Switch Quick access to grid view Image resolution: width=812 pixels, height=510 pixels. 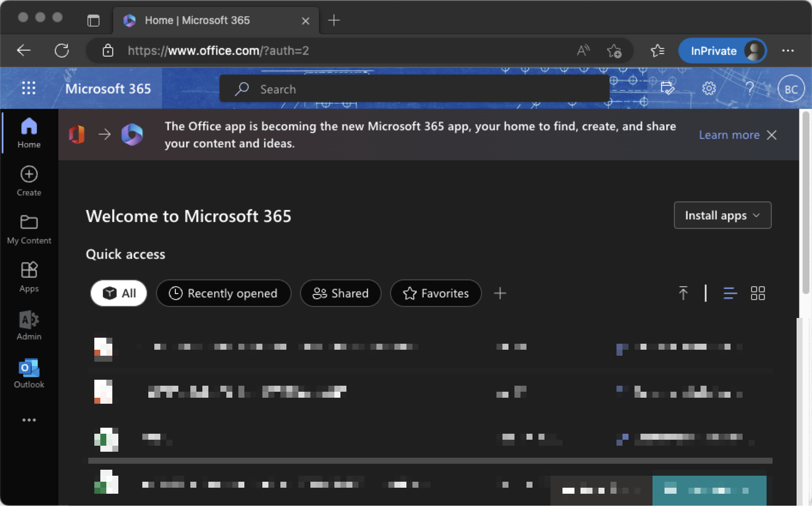(x=758, y=293)
